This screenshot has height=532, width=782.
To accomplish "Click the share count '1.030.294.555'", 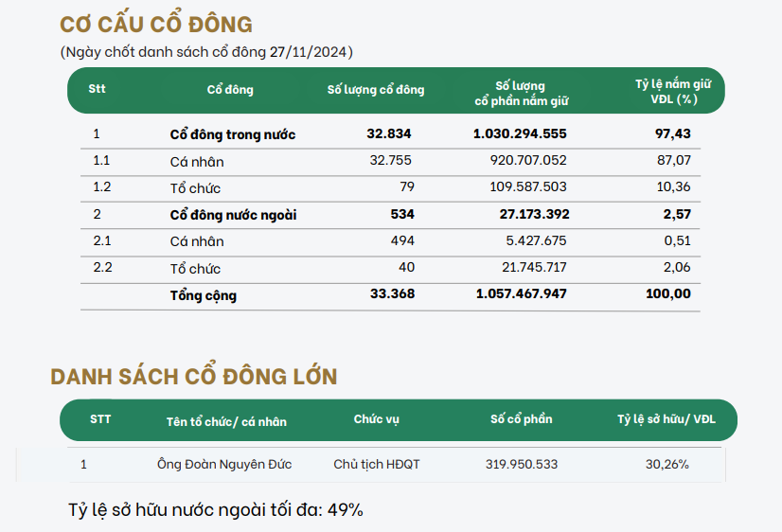I will pos(520,133).
